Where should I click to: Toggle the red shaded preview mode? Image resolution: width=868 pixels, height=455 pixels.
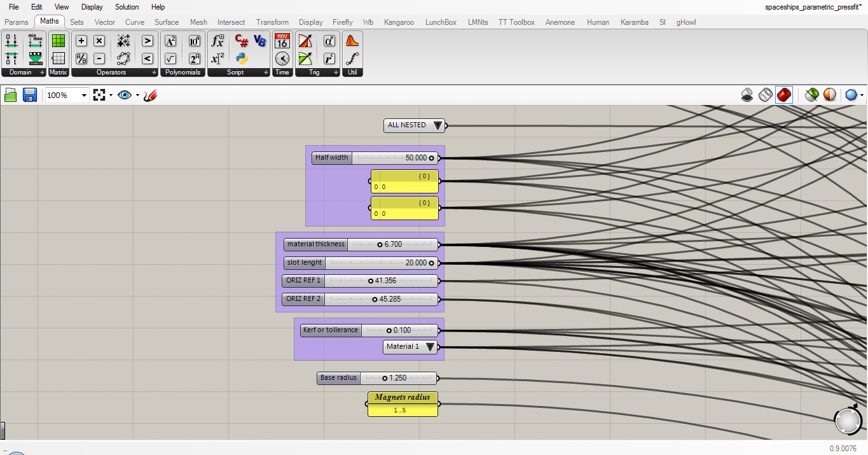click(784, 95)
